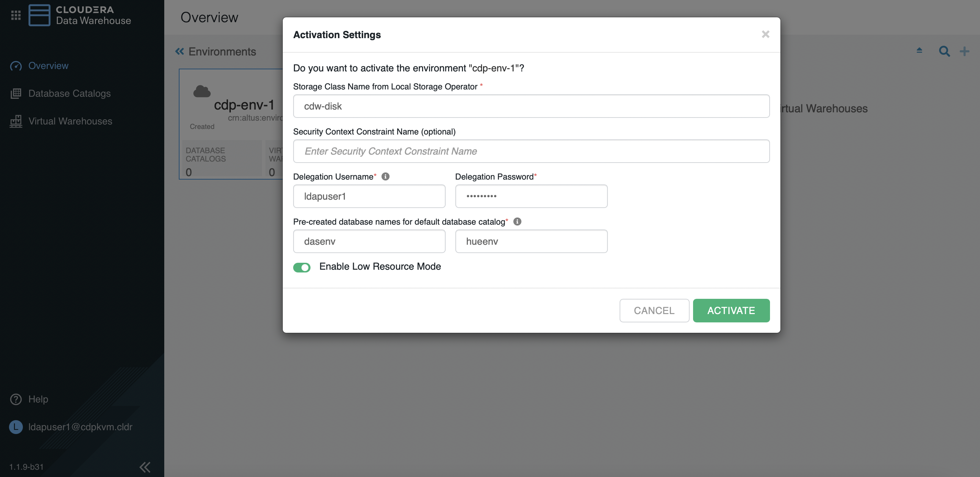
Task: Close the Activation Settings dialog
Action: click(765, 34)
